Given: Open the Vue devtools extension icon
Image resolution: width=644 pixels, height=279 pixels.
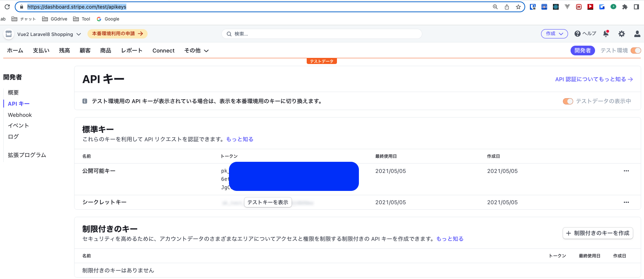Looking at the screenshot, I should 567,7.
